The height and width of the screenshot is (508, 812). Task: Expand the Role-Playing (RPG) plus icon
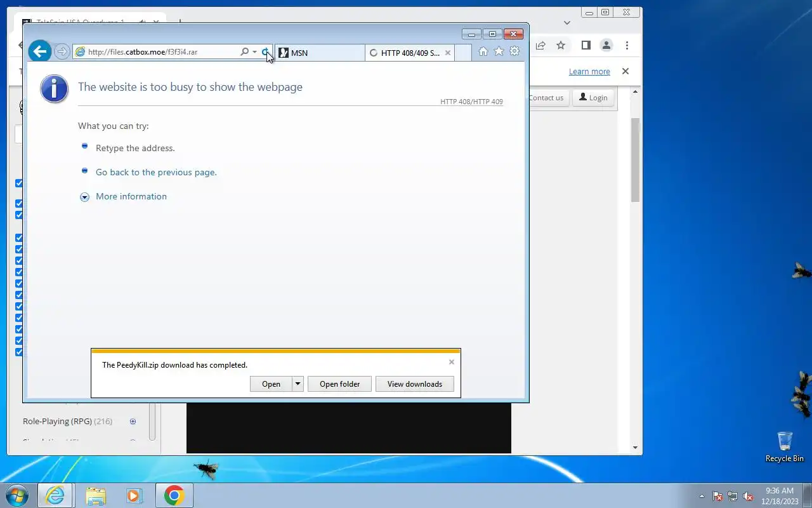point(133,421)
